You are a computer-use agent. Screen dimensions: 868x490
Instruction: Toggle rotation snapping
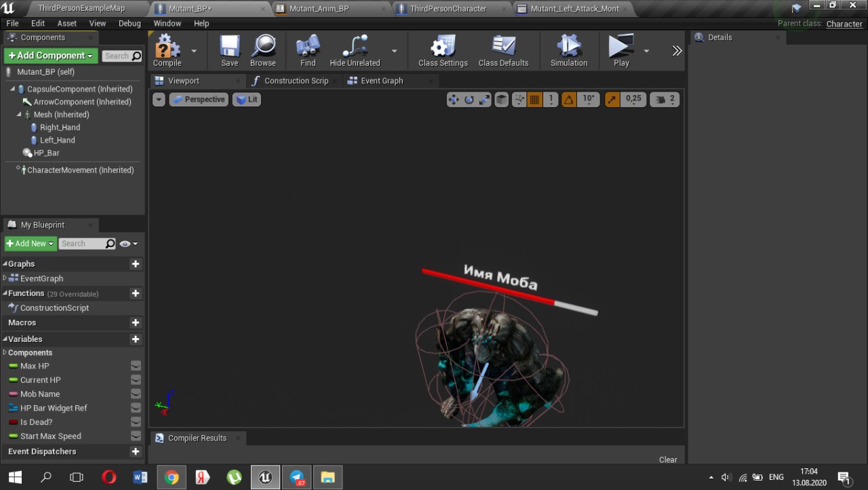569,100
